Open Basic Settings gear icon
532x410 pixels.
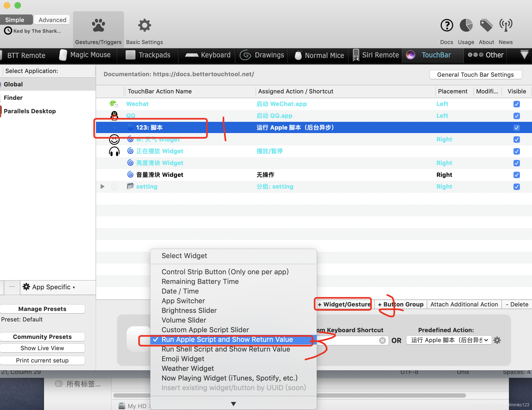(145, 25)
